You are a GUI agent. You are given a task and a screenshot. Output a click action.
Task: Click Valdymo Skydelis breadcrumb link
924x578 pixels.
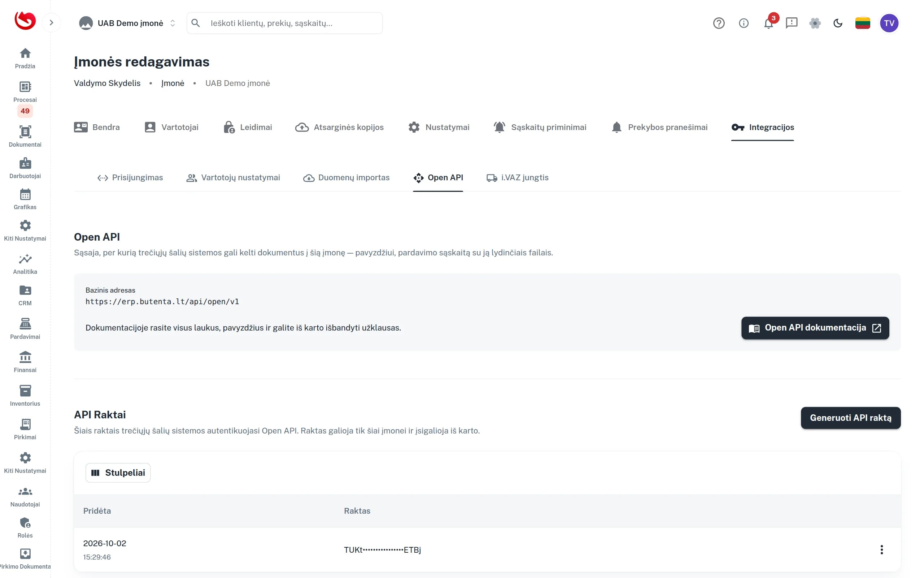pos(107,83)
